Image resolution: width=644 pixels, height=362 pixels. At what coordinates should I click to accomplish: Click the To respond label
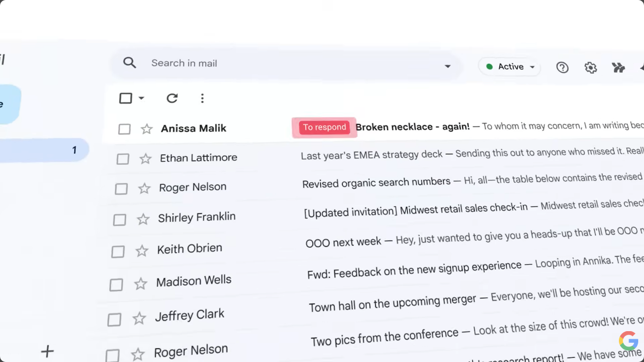324,127
